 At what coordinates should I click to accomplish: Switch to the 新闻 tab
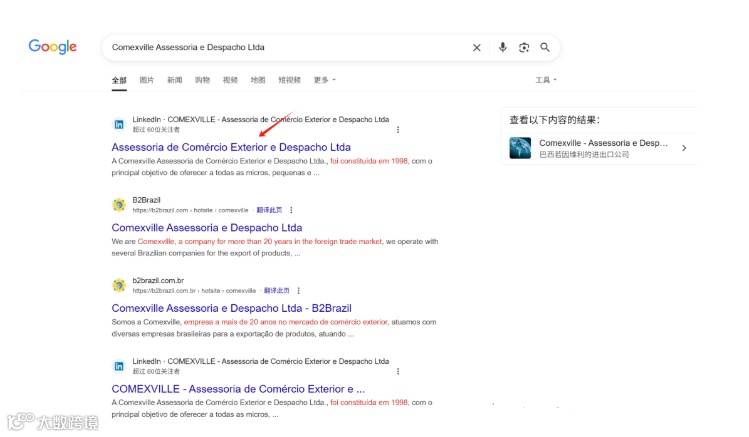pos(174,80)
